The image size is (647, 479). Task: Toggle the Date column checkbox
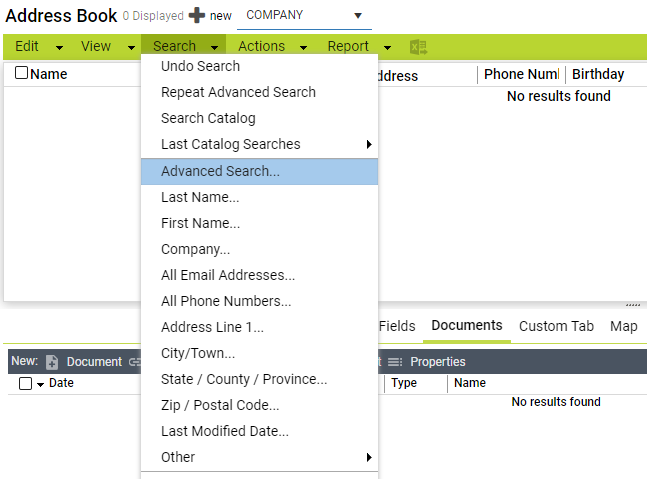26,383
